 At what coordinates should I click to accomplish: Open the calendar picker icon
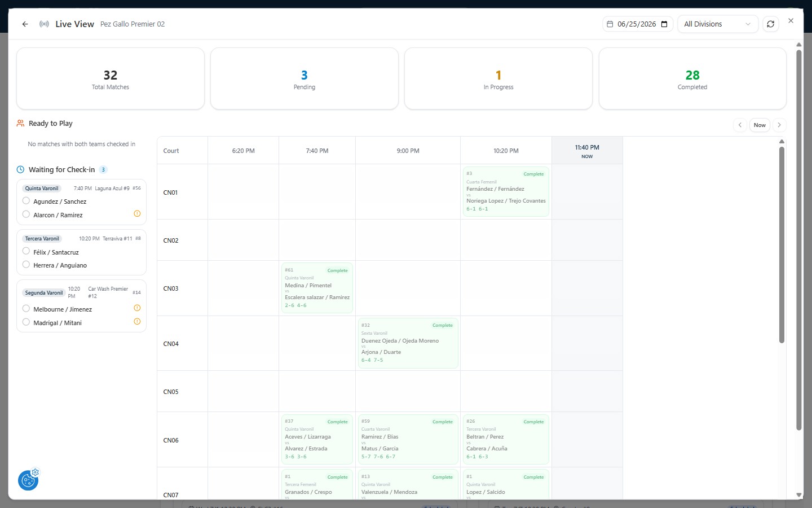point(664,24)
